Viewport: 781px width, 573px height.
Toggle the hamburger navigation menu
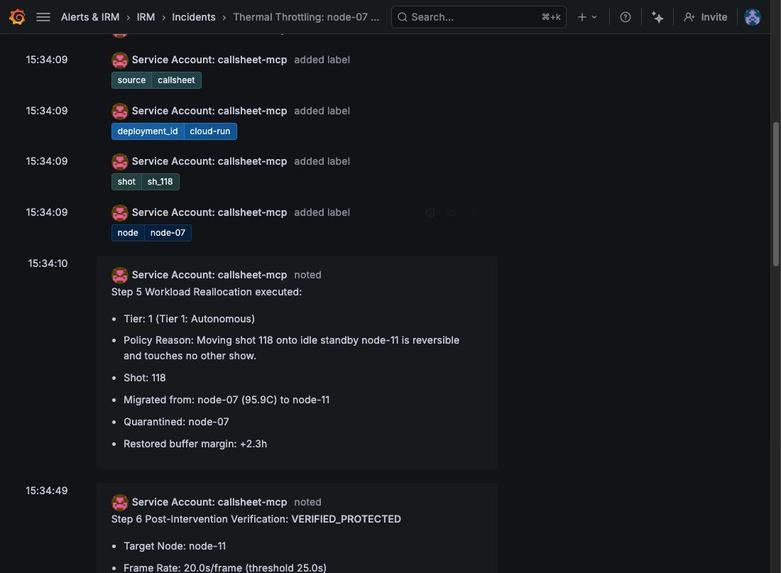tap(43, 17)
